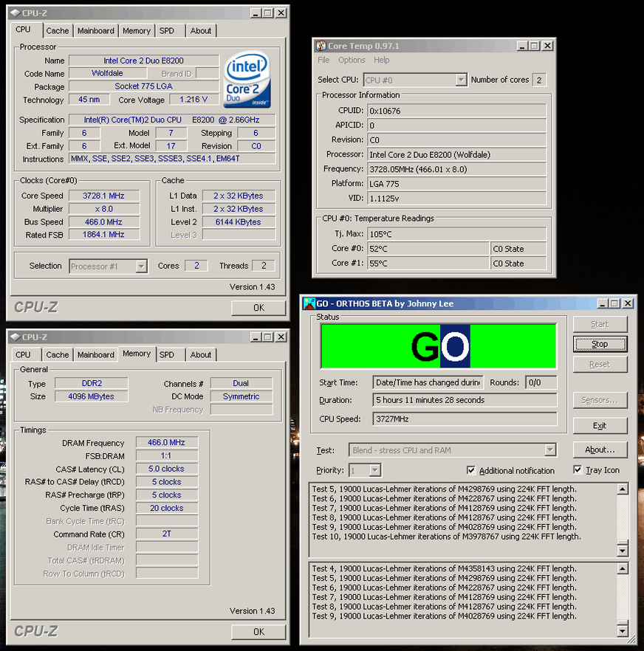Switch to Mainboard tab in bottom CPU-Z window
The width and height of the screenshot is (644, 651).
(x=95, y=354)
